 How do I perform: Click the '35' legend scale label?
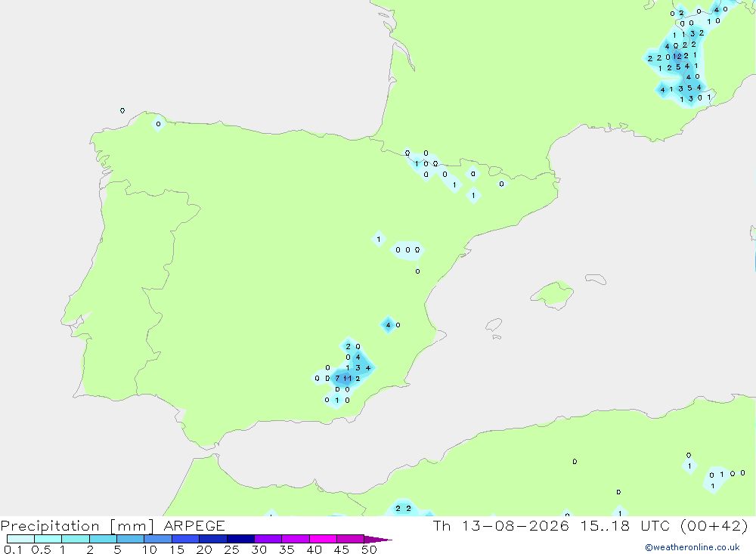click(x=287, y=549)
